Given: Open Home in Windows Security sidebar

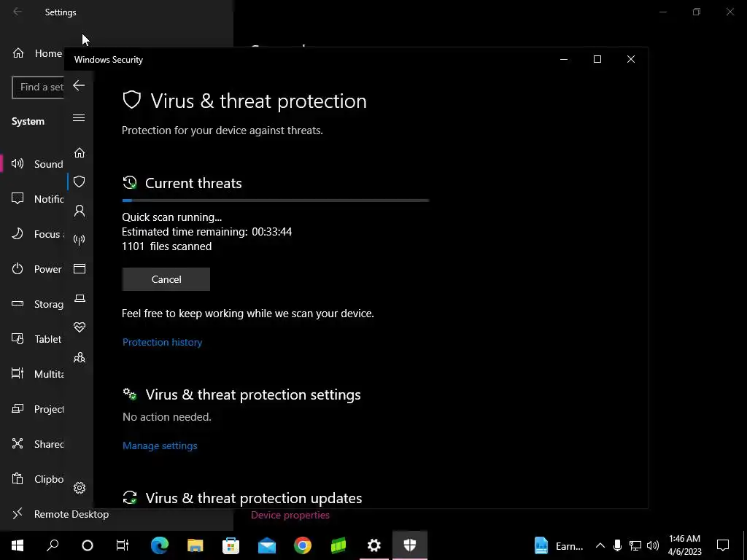Looking at the screenshot, I should [80, 153].
